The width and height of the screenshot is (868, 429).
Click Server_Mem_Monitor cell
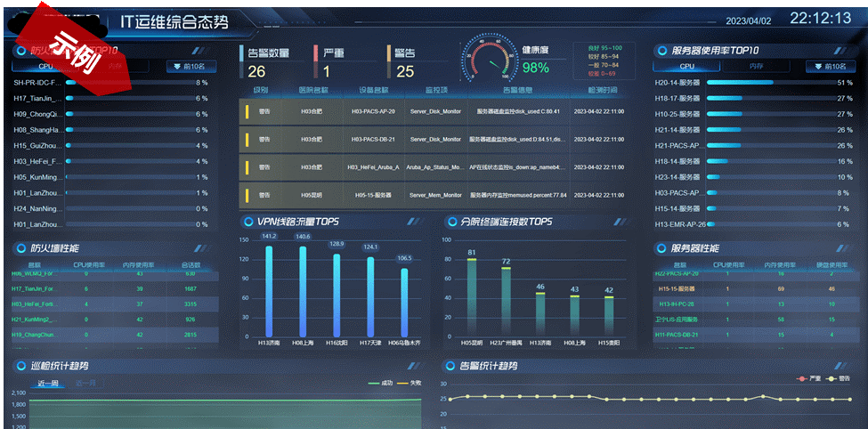[x=435, y=196]
